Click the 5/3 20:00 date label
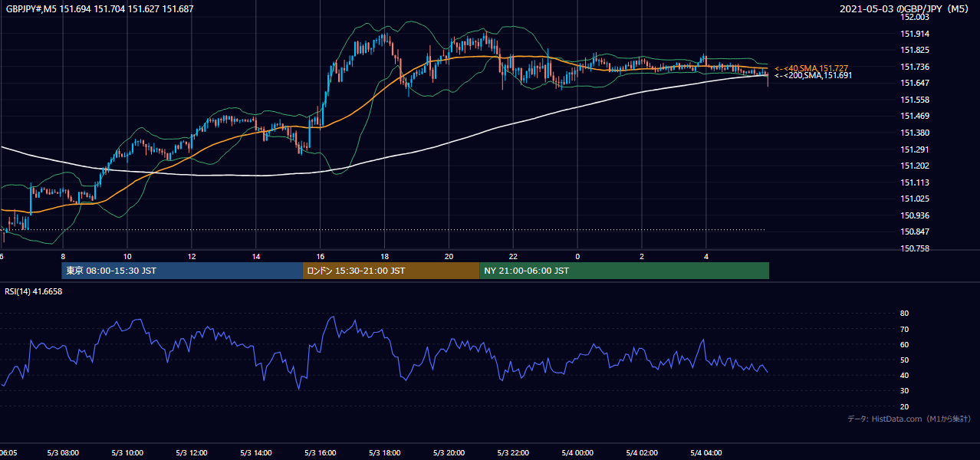The image size is (980, 460). [449, 453]
